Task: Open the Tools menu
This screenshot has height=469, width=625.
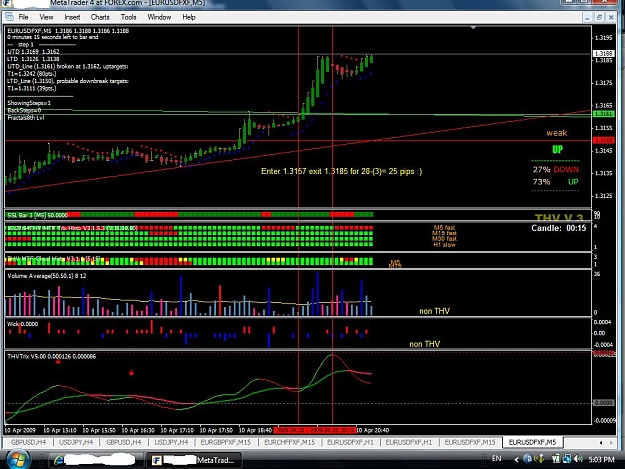Action: click(128, 17)
